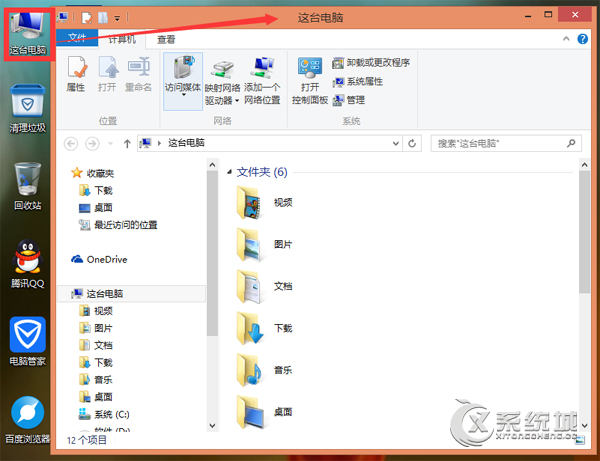Image resolution: width=600 pixels, height=461 pixels.
Task: Select the 视频 folder icon in content
Action: tap(249, 202)
